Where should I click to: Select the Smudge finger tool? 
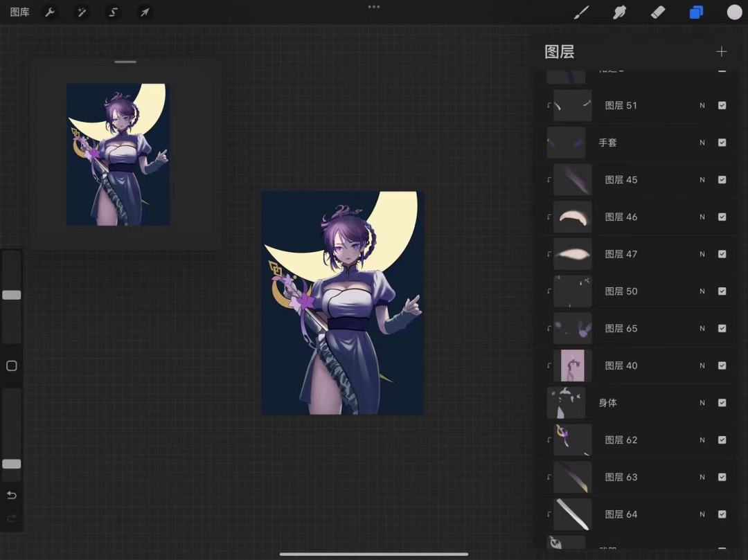click(620, 12)
